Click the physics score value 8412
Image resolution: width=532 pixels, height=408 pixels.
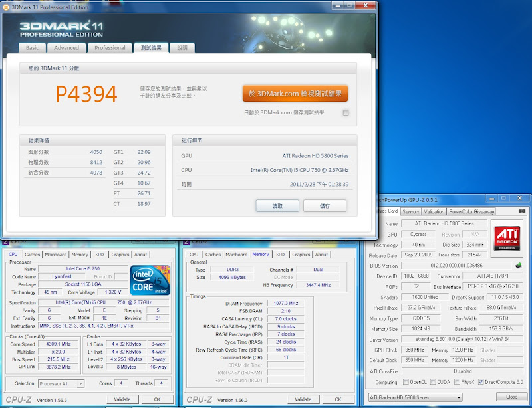96,162
